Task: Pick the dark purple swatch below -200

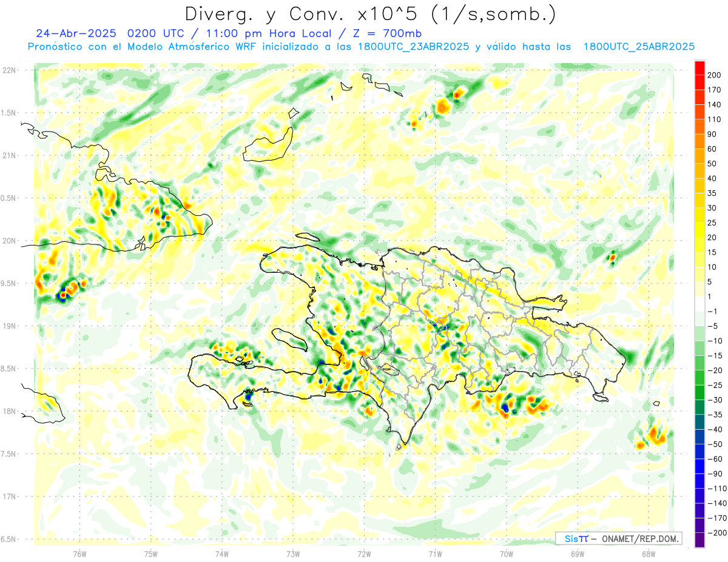Action: coord(699,540)
